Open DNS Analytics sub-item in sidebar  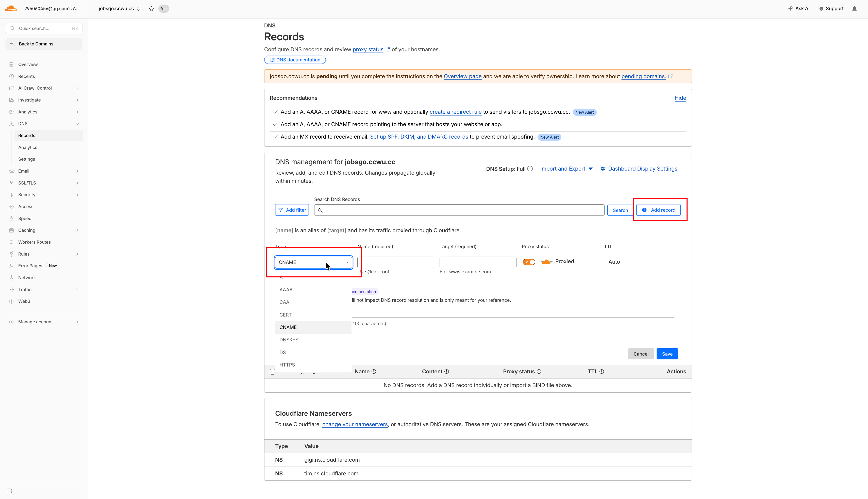click(48, 147)
